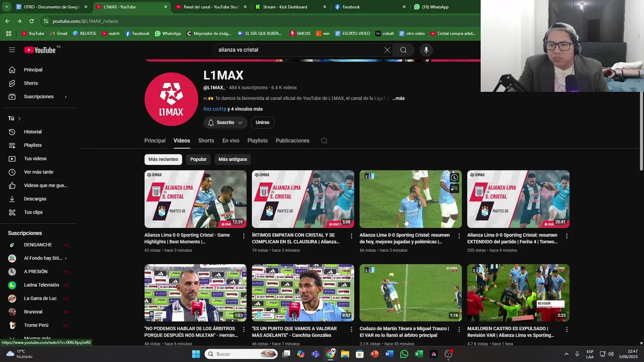Open the Suscrito notification dropdown
The width and height of the screenshot is (644, 362).
pyautogui.click(x=225, y=123)
